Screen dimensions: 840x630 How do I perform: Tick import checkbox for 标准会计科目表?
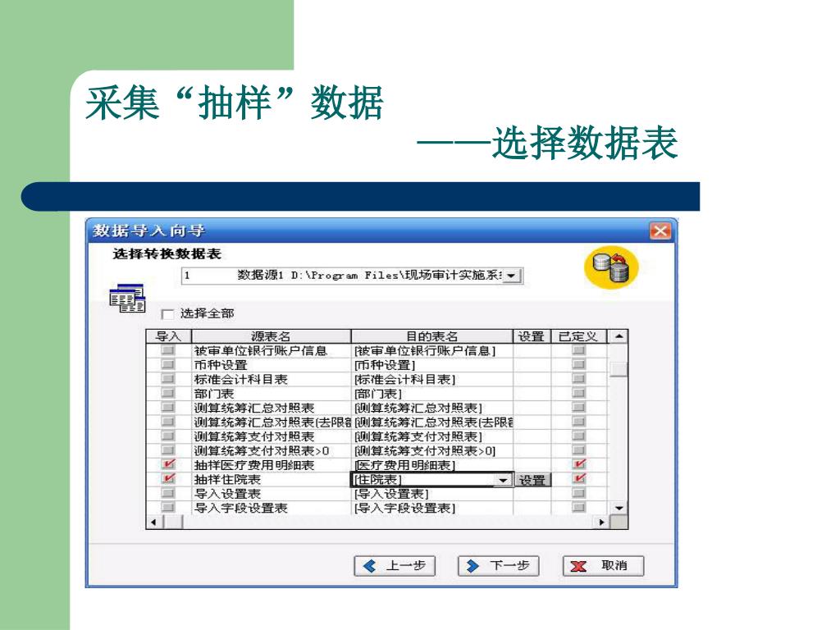(168, 379)
